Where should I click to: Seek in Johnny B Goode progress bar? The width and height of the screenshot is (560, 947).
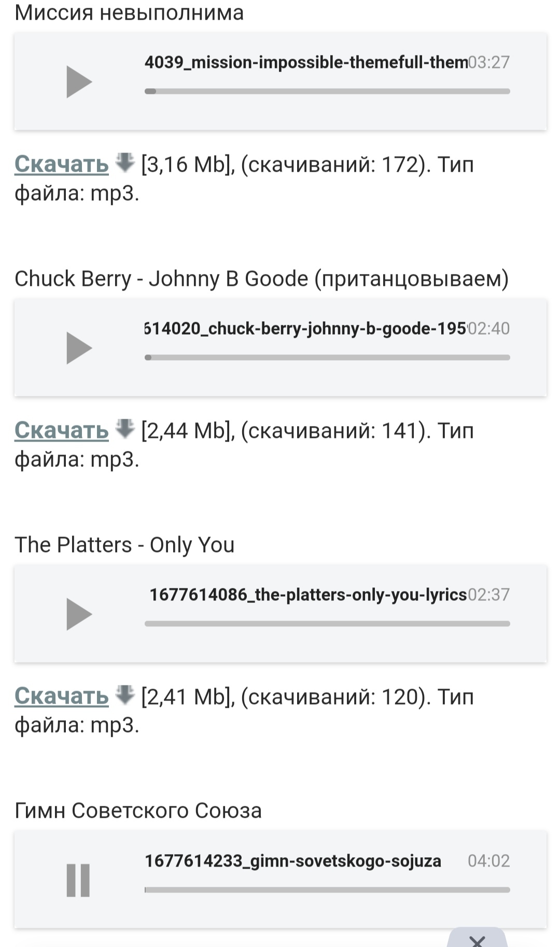click(x=327, y=358)
